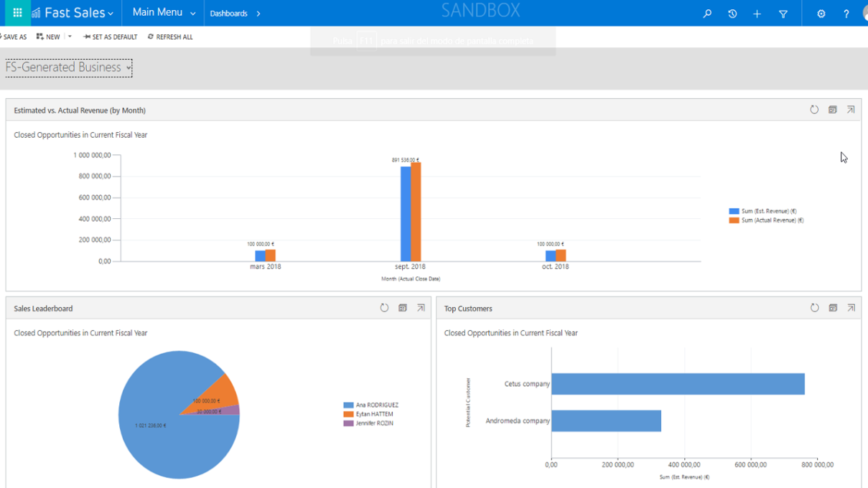Refresh the Top Customers chart
The image size is (868, 488).
814,308
